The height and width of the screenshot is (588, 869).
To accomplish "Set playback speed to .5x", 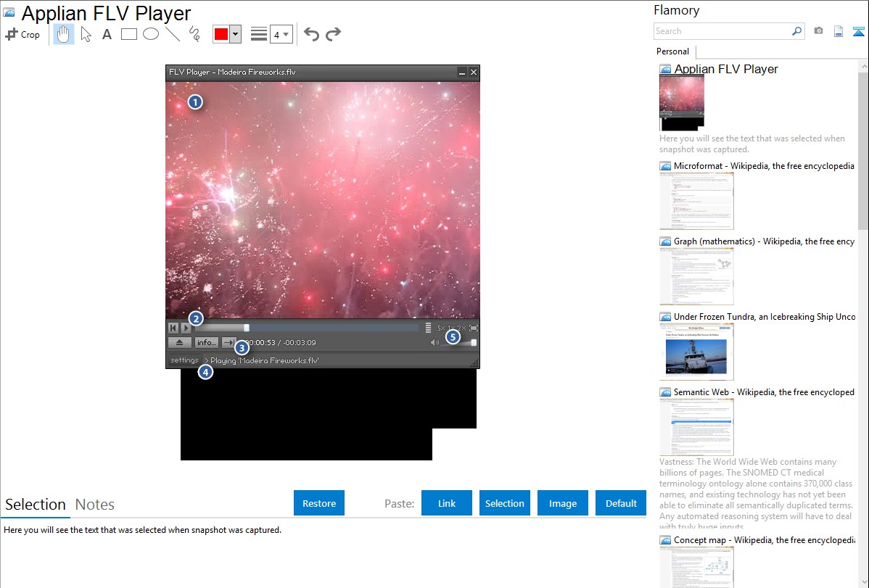I will click(x=440, y=328).
